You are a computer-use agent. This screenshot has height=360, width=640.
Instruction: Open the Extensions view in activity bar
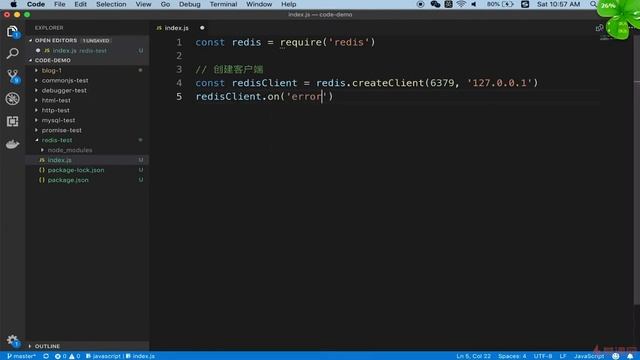[x=12, y=121]
